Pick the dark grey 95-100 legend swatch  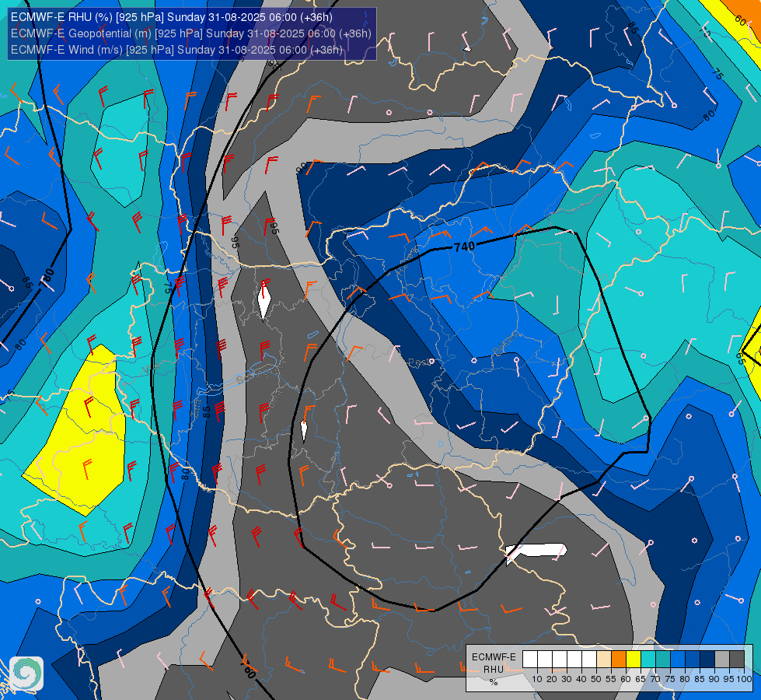(x=736, y=659)
